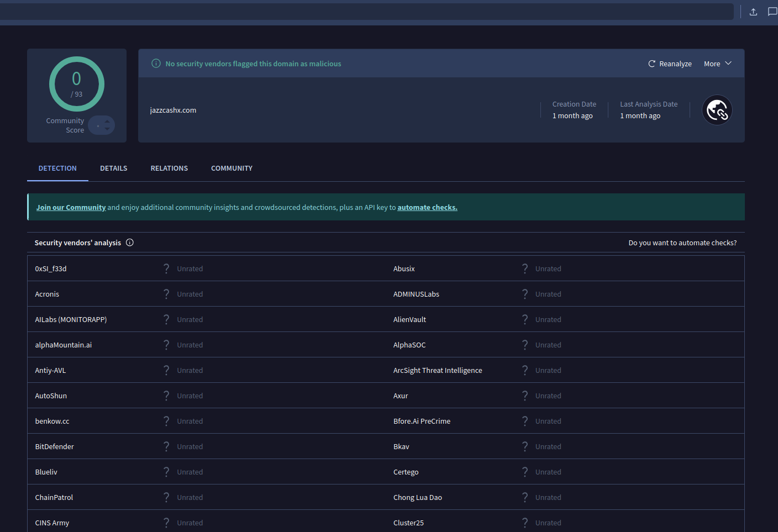Switch to the Details tab
The image size is (778, 532).
pos(114,168)
